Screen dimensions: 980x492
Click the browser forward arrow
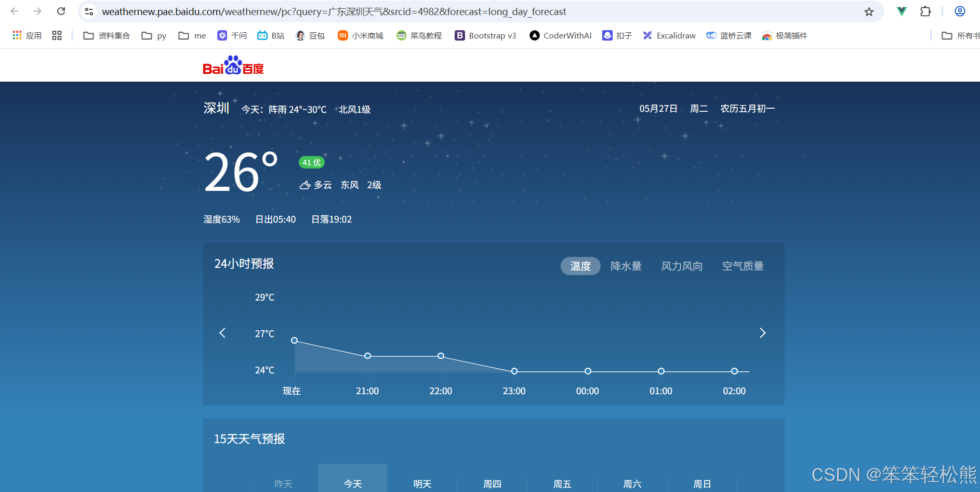coord(37,11)
